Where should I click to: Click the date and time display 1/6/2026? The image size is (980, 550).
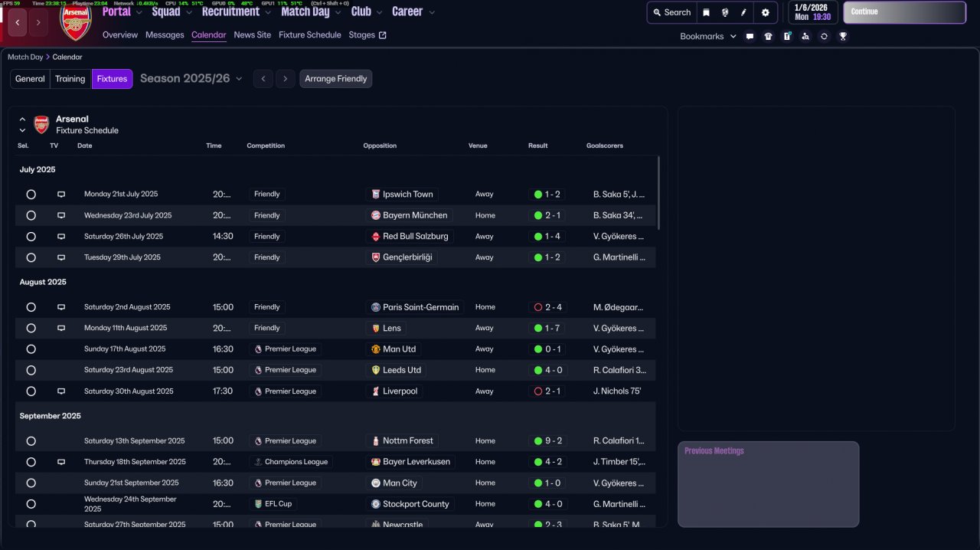point(812,12)
